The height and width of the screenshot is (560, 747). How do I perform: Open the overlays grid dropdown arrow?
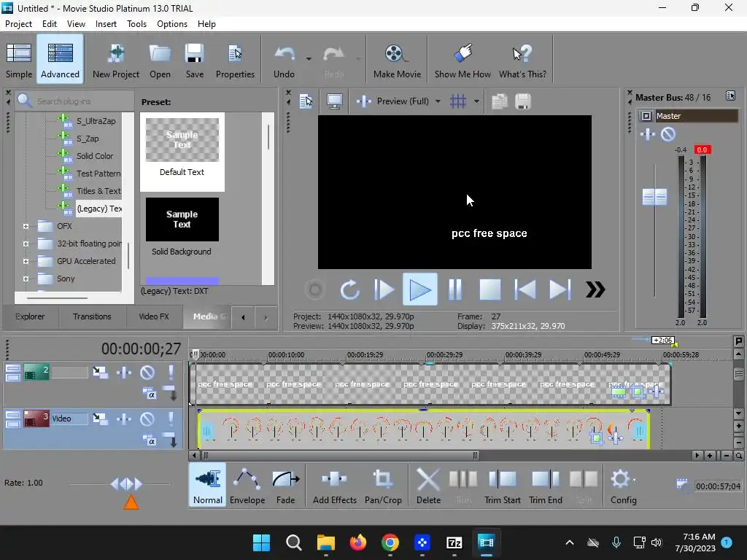[x=476, y=101]
